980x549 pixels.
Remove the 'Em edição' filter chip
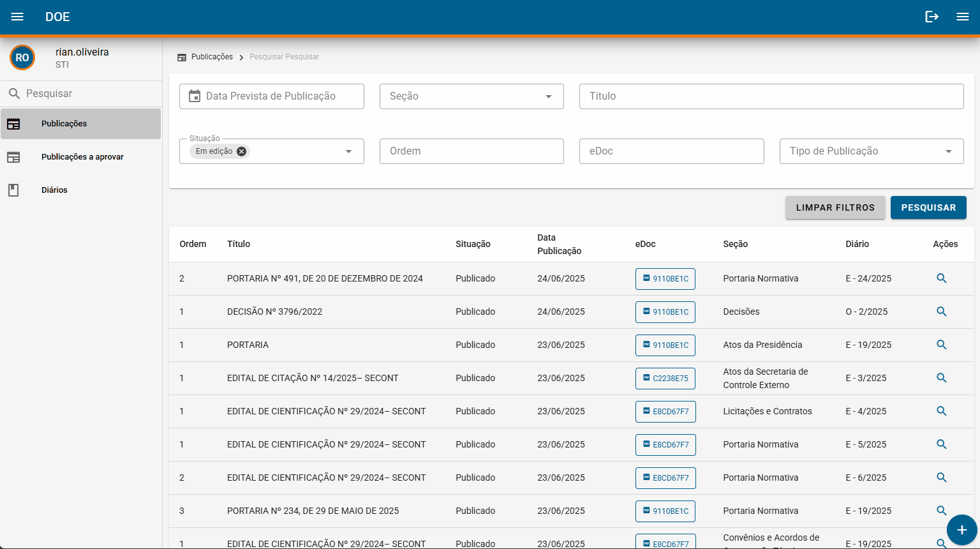coord(241,151)
